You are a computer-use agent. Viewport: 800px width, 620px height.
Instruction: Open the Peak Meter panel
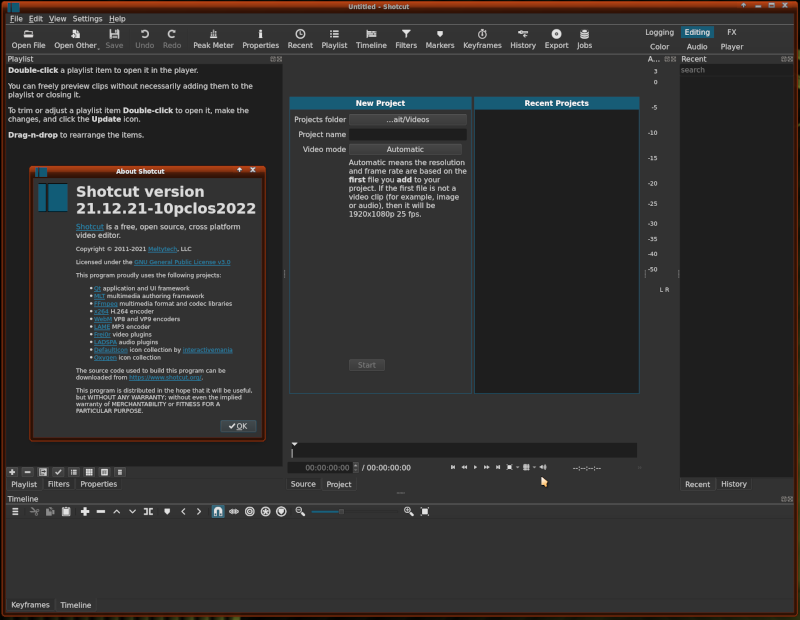[x=214, y=38]
